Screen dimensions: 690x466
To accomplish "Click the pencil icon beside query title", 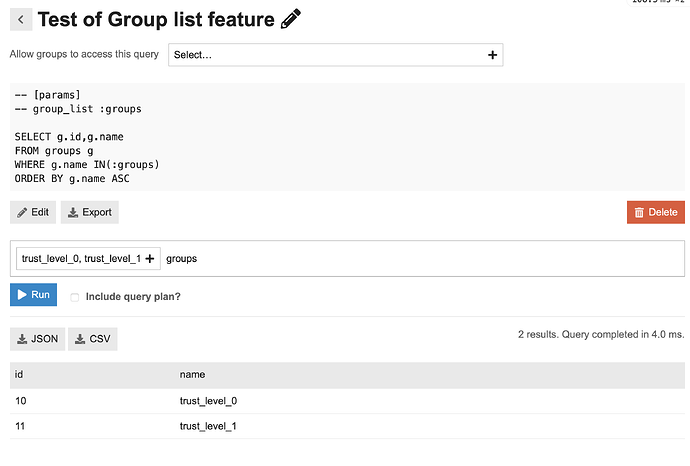I will [290, 19].
